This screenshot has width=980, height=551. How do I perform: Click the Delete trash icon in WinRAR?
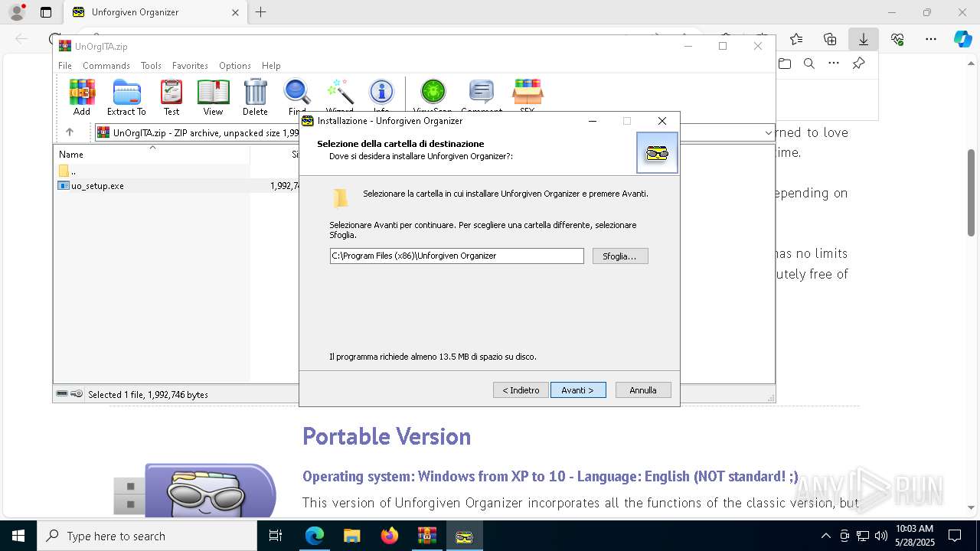(255, 97)
